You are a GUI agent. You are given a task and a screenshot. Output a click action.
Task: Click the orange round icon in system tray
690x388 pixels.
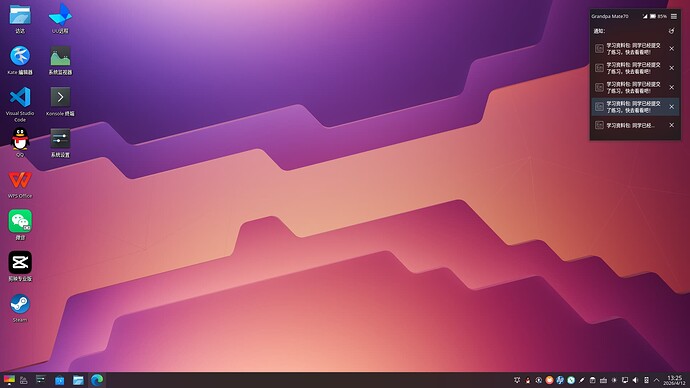pyautogui.click(x=549, y=380)
